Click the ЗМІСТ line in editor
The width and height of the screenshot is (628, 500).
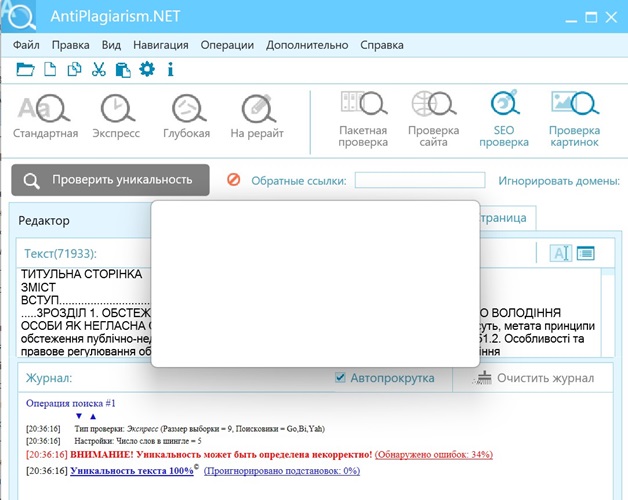[x=38, y=287]
